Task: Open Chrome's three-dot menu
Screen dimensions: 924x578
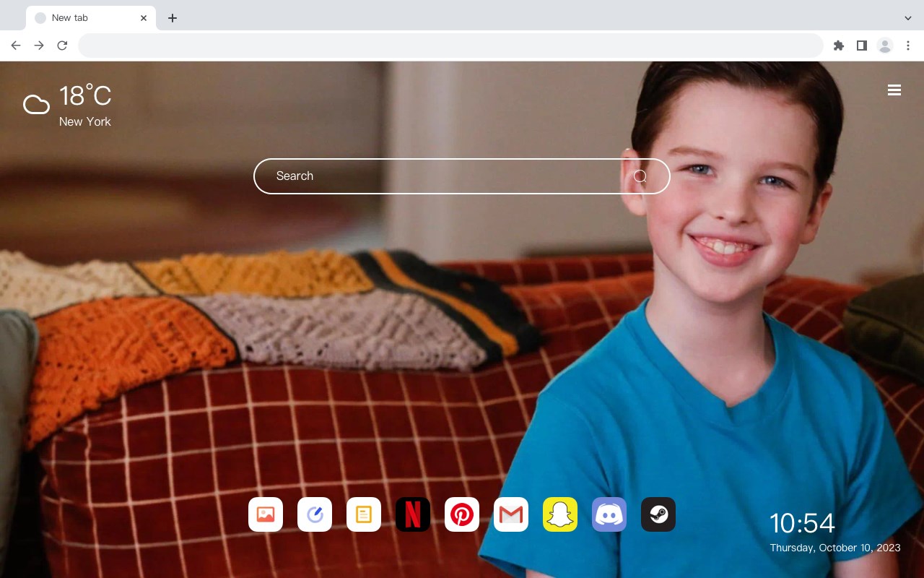Action: 908,46
